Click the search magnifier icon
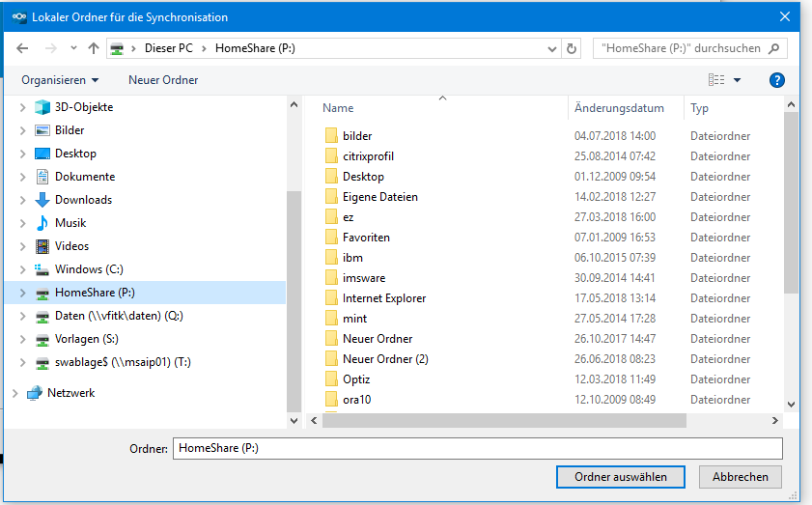This screenshot has height=505, width=812. click(773, 48)
